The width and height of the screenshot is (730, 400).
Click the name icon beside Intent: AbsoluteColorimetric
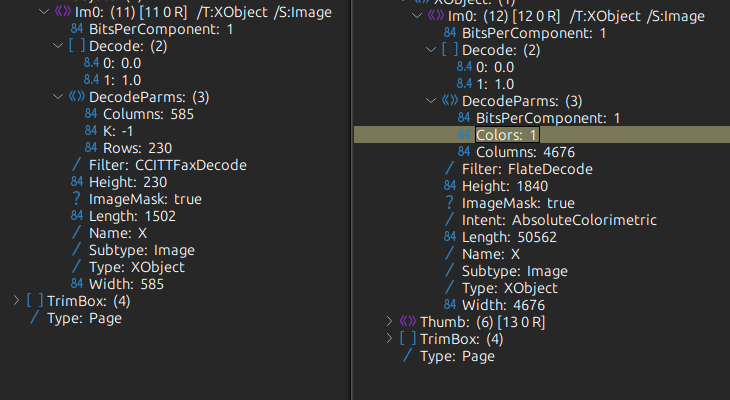pos(450,220)
